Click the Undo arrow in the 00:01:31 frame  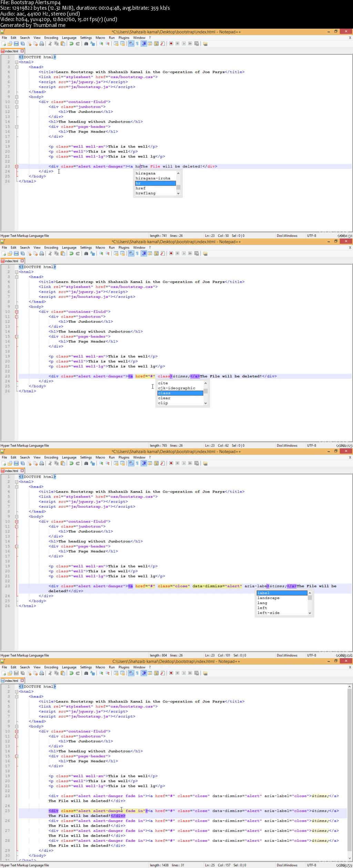(x=71, y=43)
